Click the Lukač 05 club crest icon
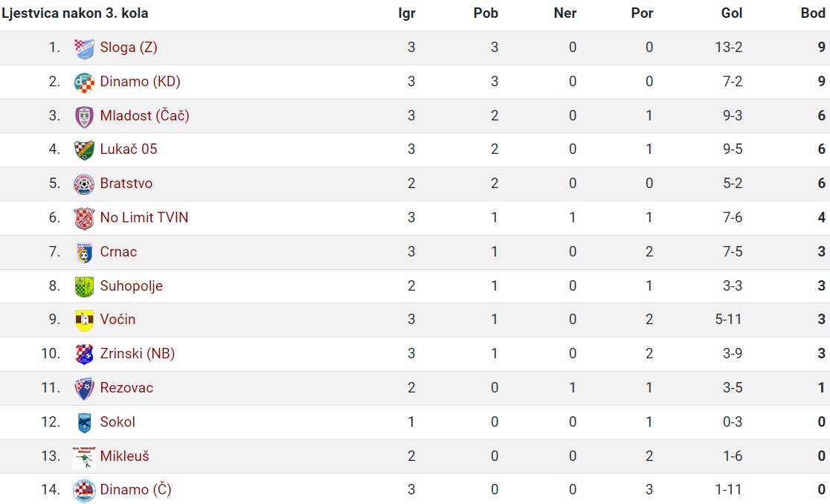The image size is (830, 504). click(x=84, y=150)
